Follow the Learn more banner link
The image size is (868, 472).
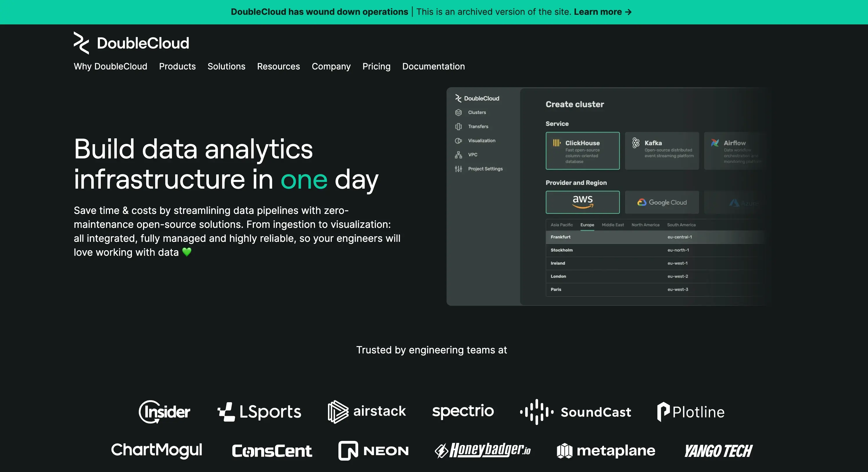[x=602, y=12]
